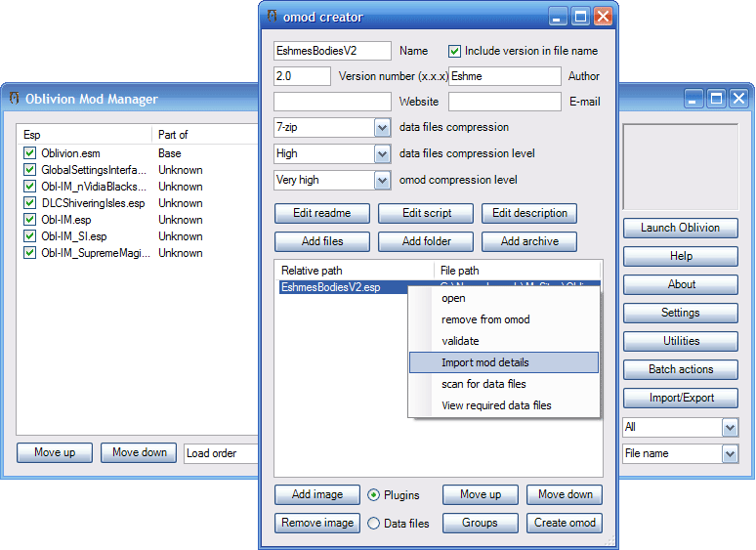Click the empty E-mail field
This screenshot has width=756, height=550.
coord(505,102)
